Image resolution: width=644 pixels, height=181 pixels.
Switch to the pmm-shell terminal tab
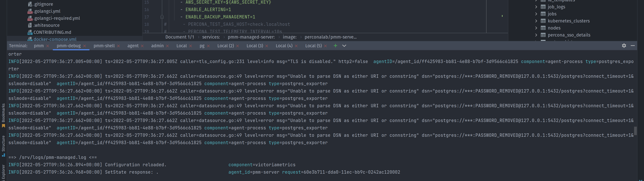pyautogui.click(x=104, y=46)
